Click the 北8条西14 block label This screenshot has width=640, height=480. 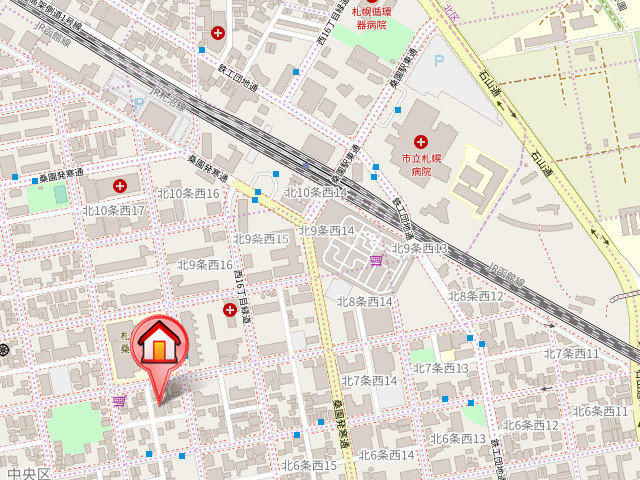click(364, 301)
